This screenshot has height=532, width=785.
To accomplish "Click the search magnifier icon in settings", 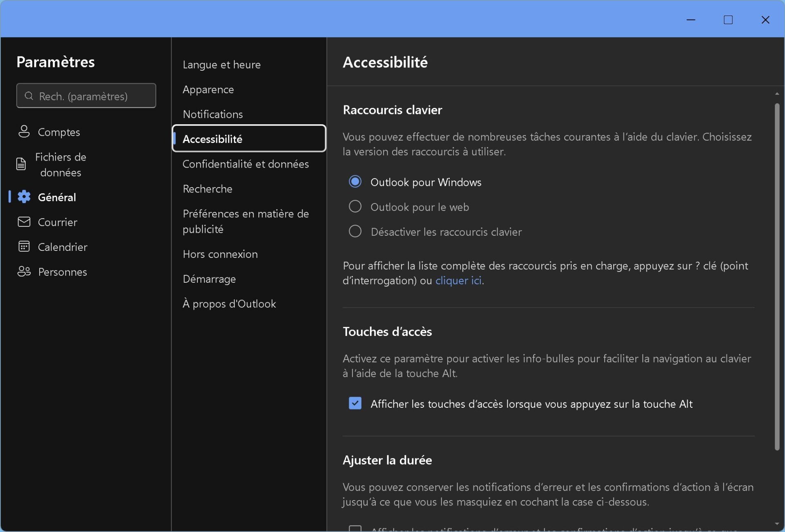I will click(x=29, y=96).
